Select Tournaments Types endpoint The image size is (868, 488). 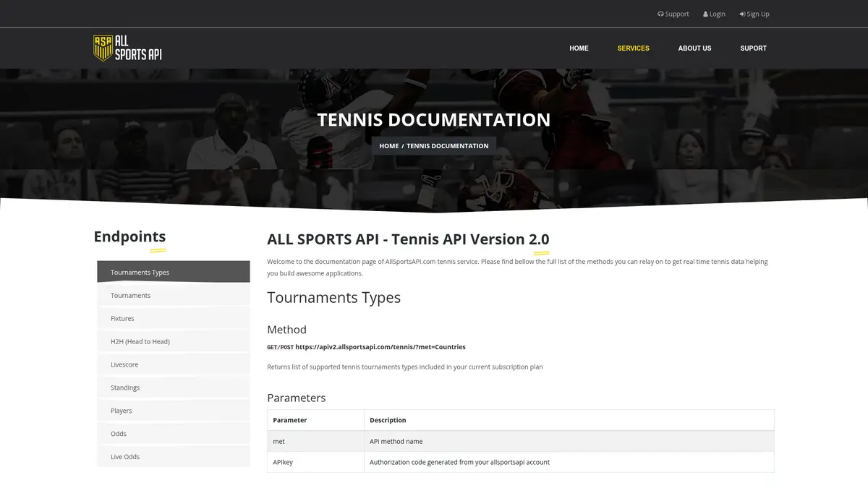click(x=174, y=272)
